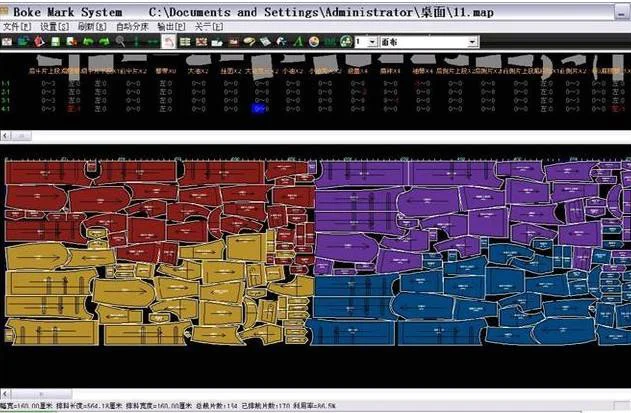Select the green letter A text tool
This screenshot has height=413, width=632.
pos(299,42)
